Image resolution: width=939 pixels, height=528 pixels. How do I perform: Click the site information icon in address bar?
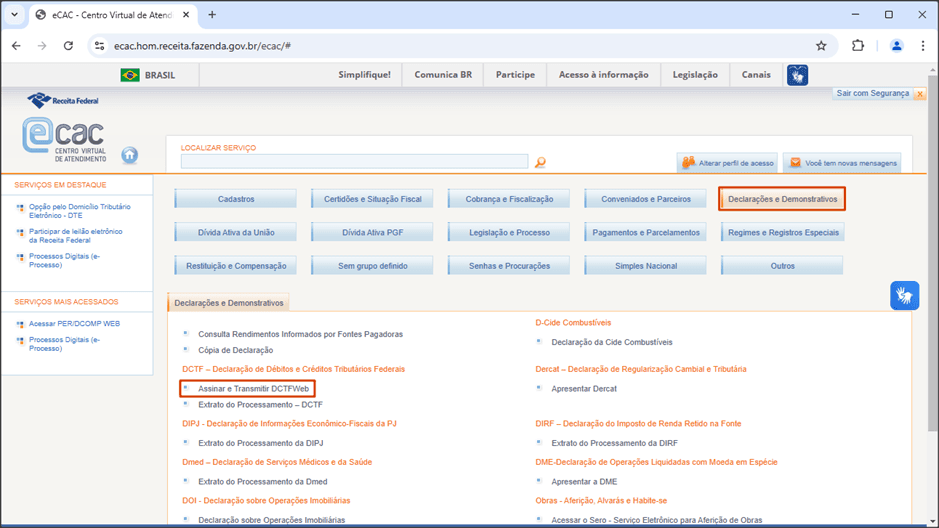click(x=99, y=46)
